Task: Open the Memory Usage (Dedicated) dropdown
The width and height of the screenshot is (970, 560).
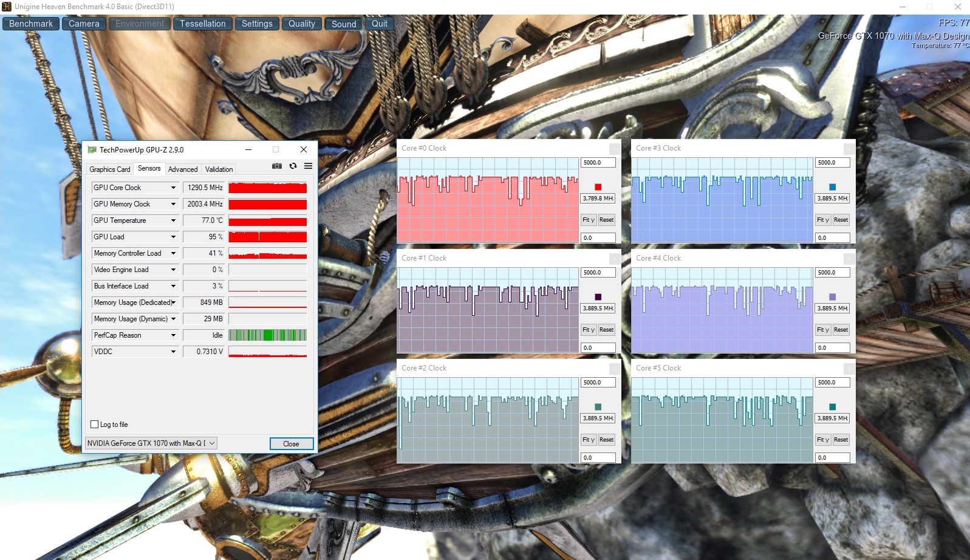Action: (173, 302)
